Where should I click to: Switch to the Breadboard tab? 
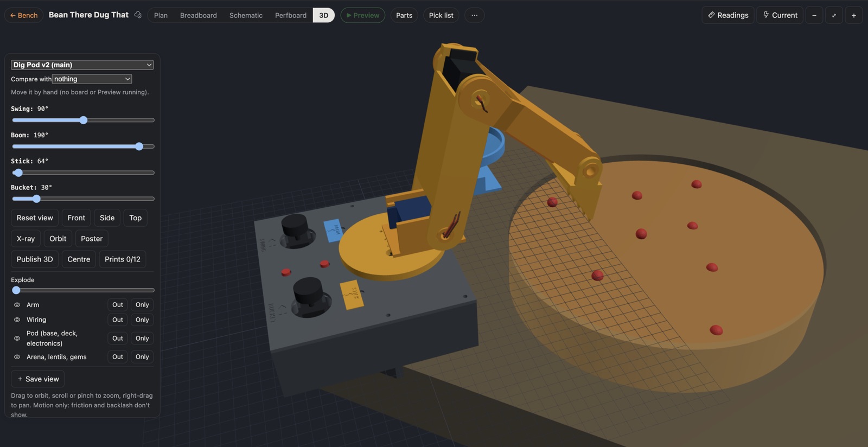(199, 15)
